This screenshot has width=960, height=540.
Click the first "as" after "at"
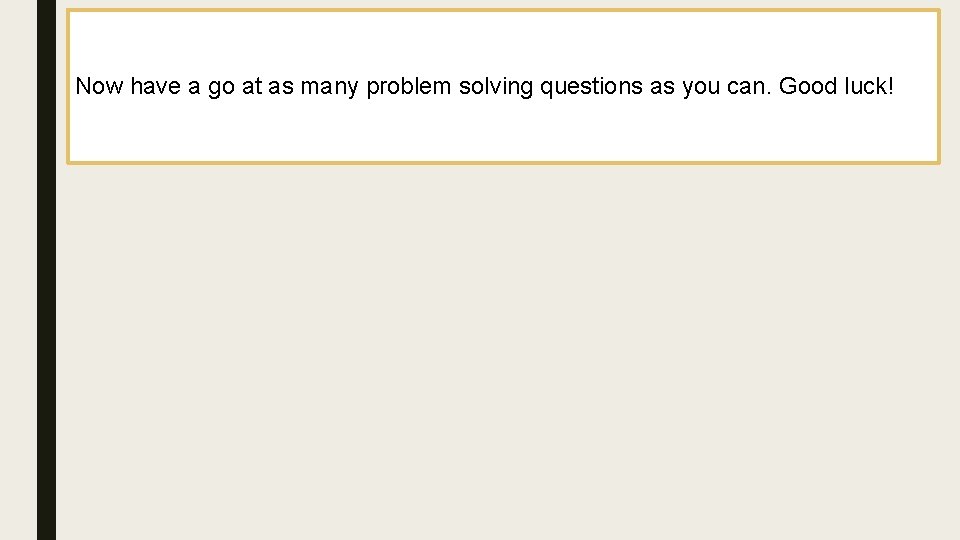pos(281,87)
